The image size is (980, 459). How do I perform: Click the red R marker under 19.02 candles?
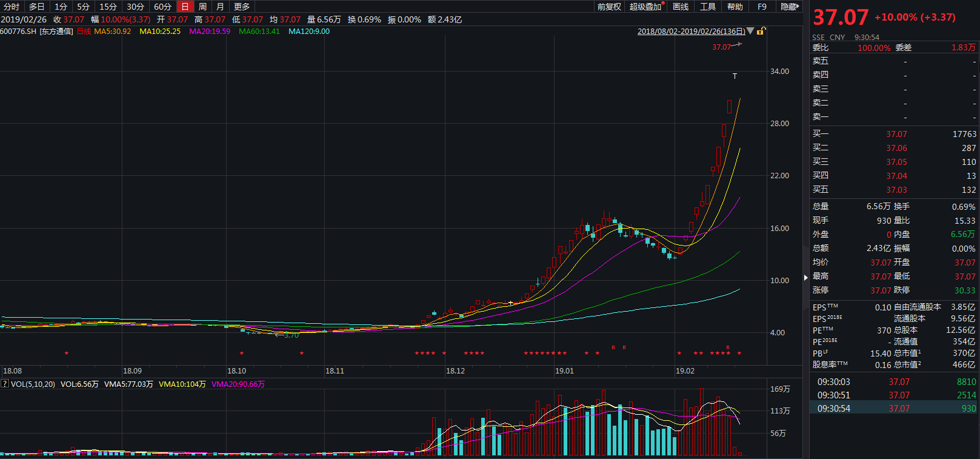(728, 347)
